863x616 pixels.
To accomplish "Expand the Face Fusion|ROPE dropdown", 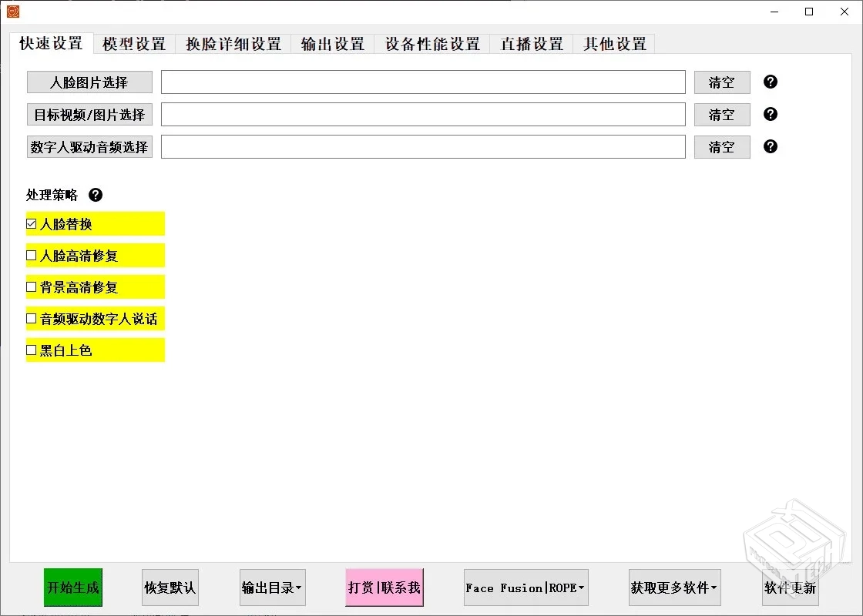I will [x=525, y=587].
